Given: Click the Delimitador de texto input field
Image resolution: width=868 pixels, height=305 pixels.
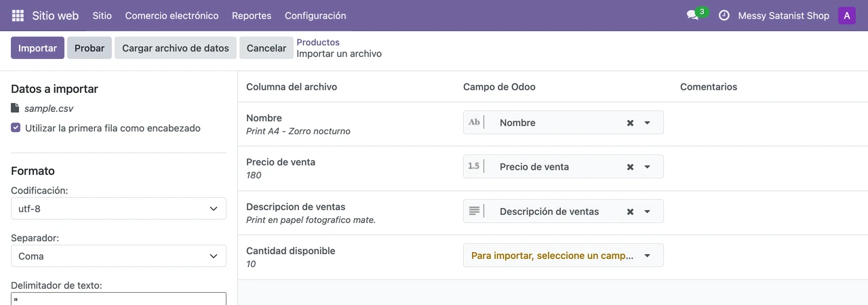Looking at the screenshot, I should point(119,299).
